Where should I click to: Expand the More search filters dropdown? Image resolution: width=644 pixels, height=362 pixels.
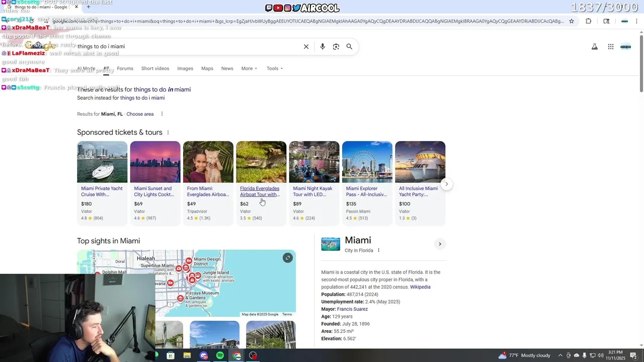pos(249,68)
